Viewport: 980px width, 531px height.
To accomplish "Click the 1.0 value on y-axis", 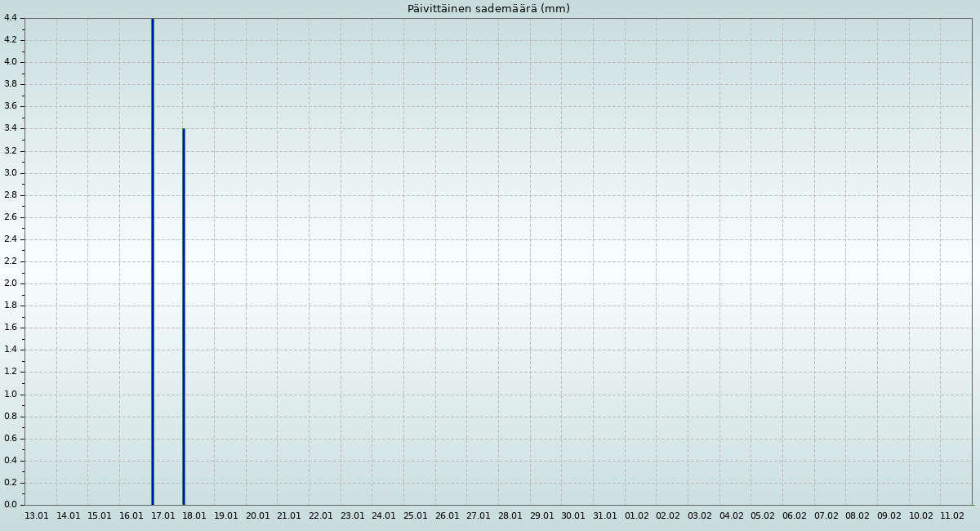I will [x=10, y=395].
